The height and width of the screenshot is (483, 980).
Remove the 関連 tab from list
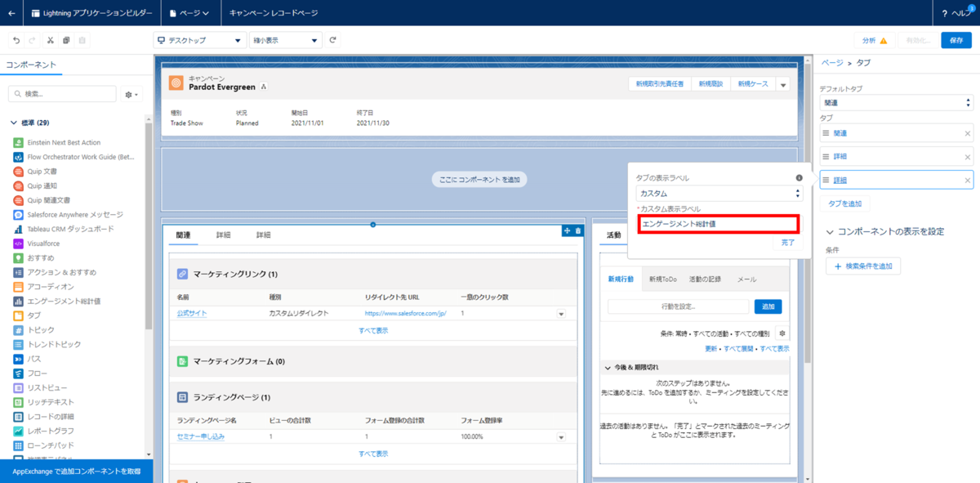tap(968, 133)
